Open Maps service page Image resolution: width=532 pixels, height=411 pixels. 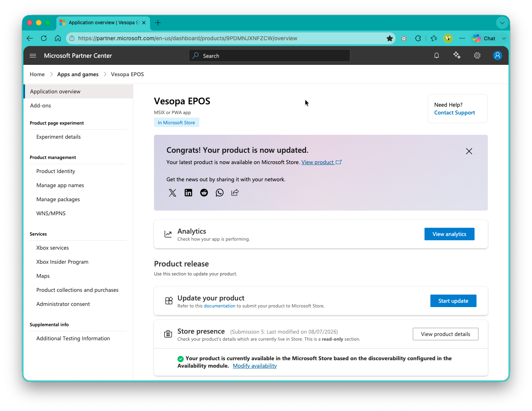tap(43, 276)
